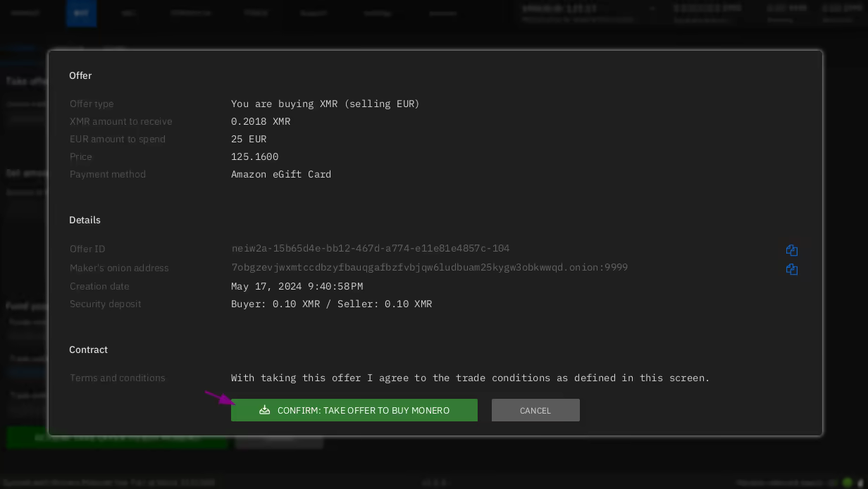Click the terms and conditions agreement text
The width and height of the screenshot is (868, 489).
point(470,378)
